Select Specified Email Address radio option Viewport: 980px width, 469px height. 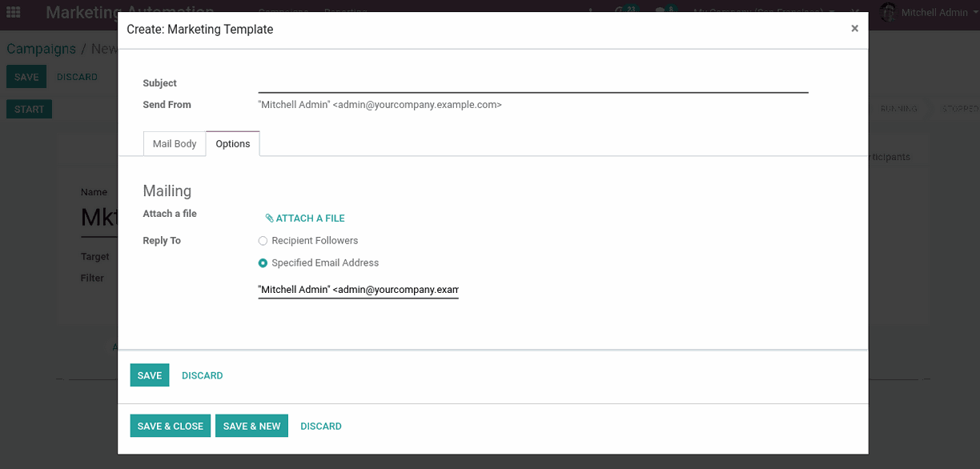[263, 263]
